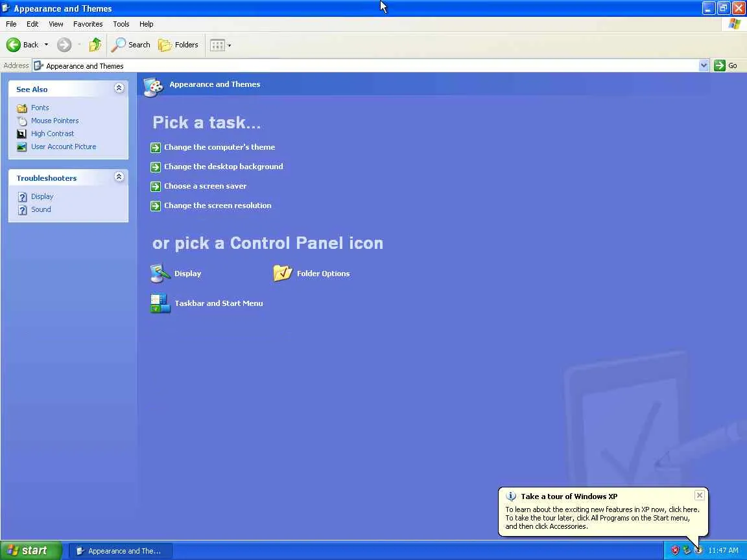
Task: Click the Display troubleshooter help icon
Action: coord(23,196)
